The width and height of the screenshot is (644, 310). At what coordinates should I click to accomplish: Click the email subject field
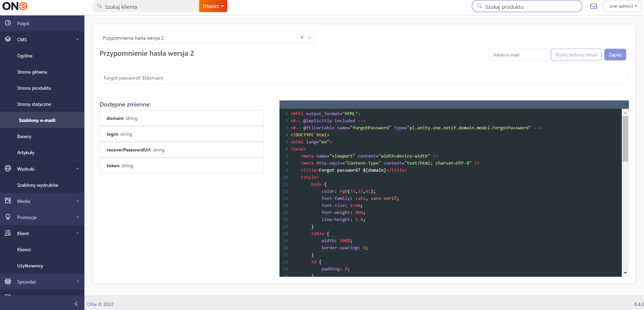point(364,78)
